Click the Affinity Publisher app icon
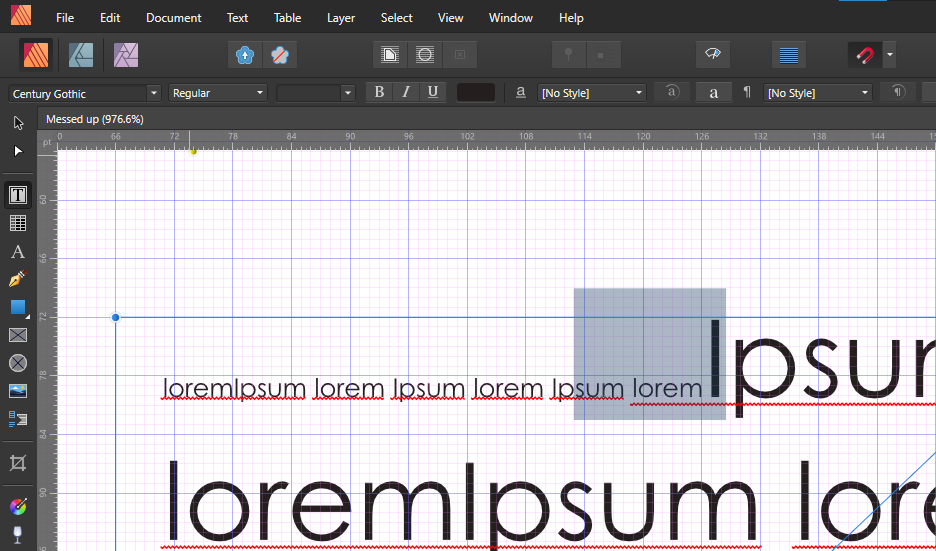936x551 pixels. pos(21,15)
